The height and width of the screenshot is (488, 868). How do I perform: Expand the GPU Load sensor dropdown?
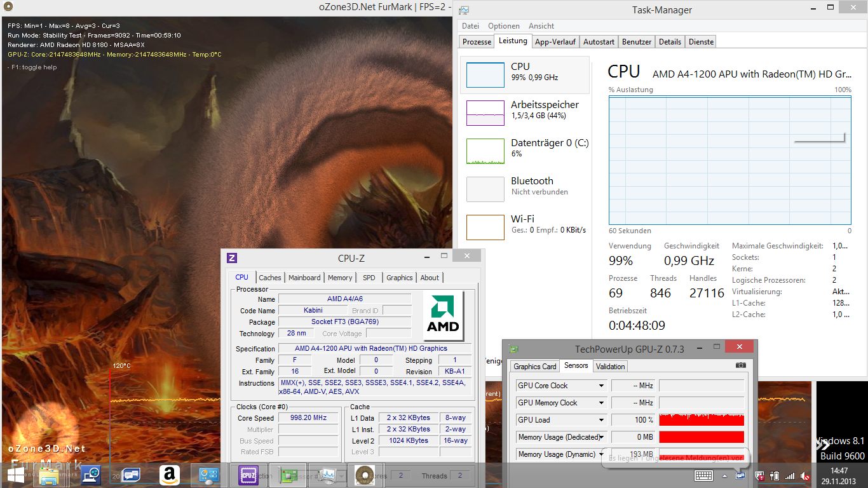[x=601, y=420]
